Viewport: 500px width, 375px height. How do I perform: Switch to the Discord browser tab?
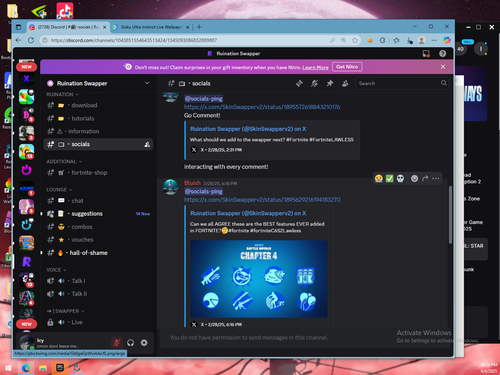tap(68, 27)
